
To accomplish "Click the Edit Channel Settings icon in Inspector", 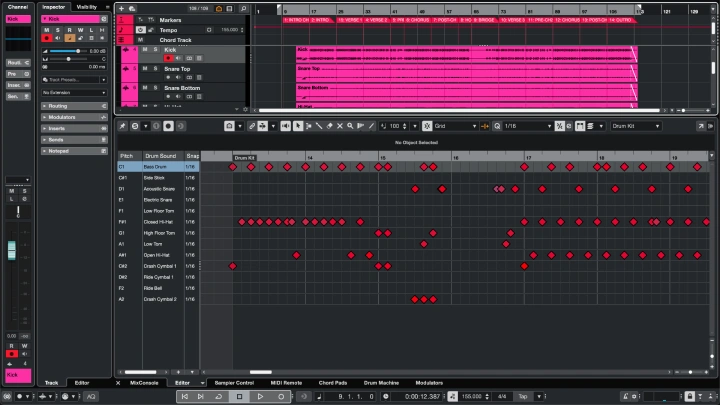I will tap(104, 19).
